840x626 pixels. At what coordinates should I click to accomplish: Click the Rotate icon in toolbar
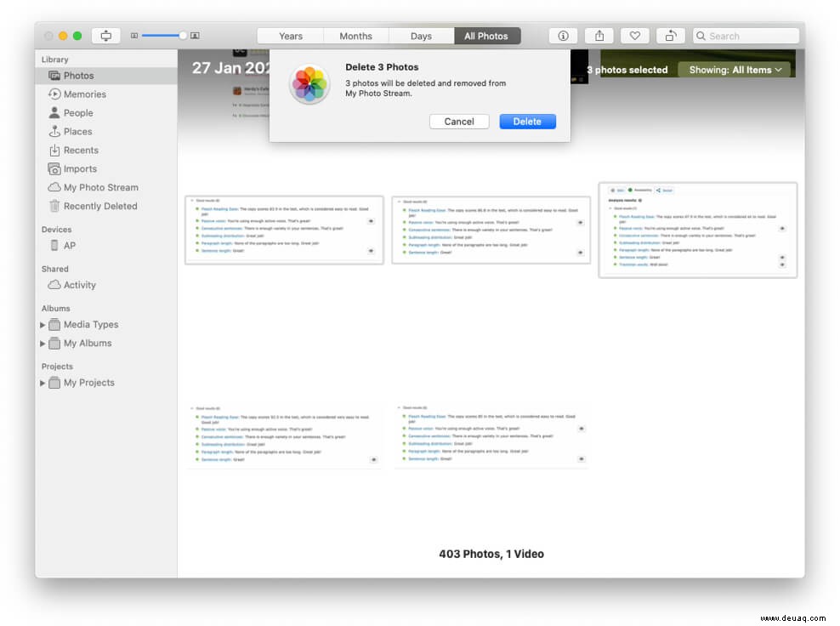tap(670, 36)
